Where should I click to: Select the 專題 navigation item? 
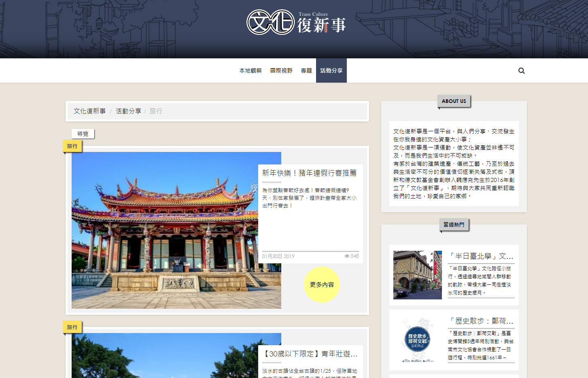306,70
